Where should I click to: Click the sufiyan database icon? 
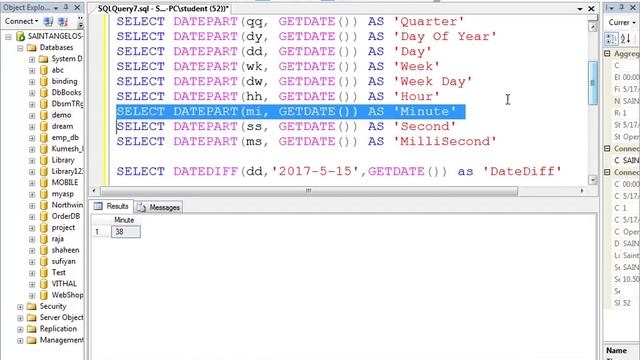tap(44, 261)
